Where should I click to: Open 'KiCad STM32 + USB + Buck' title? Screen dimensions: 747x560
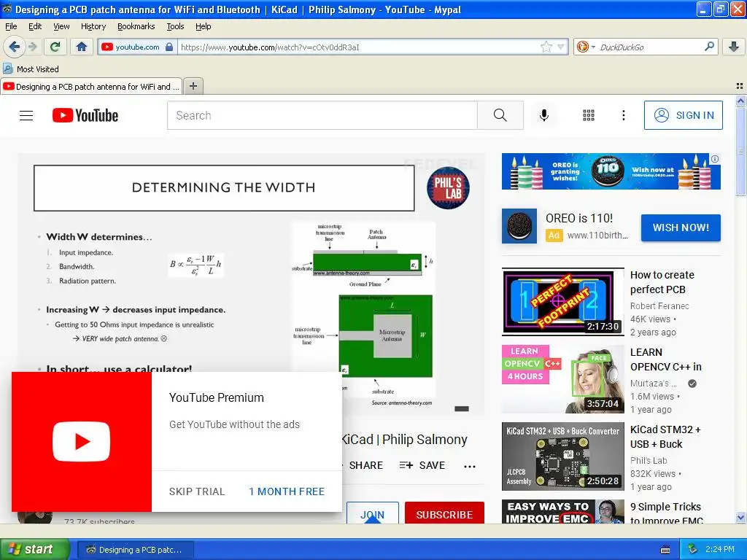[x=665, y=437]
